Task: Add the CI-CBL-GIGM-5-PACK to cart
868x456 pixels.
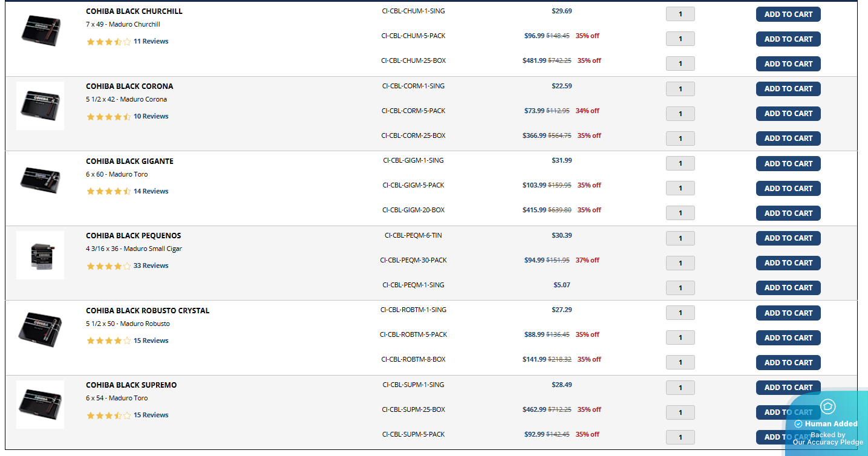Action: click(x=788, y=189)
